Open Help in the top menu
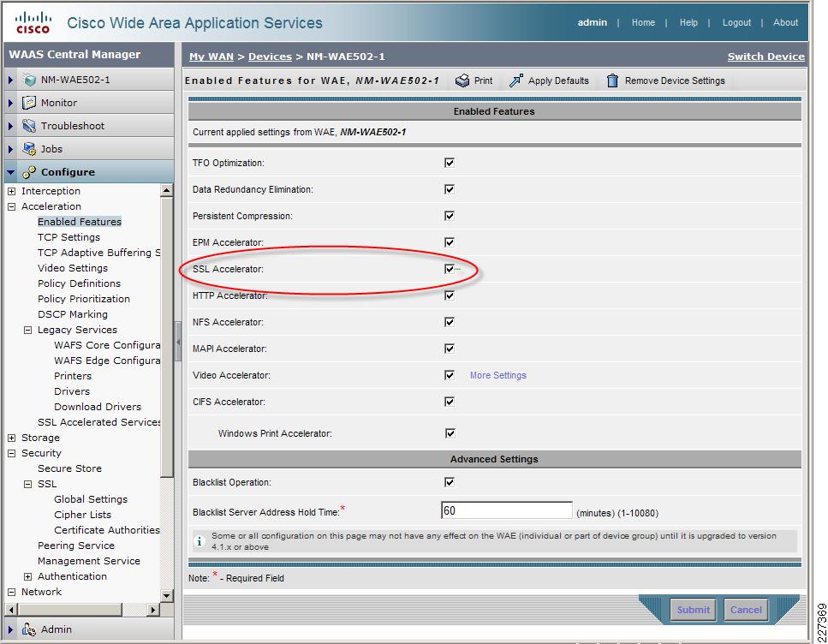 click(688, 23)
